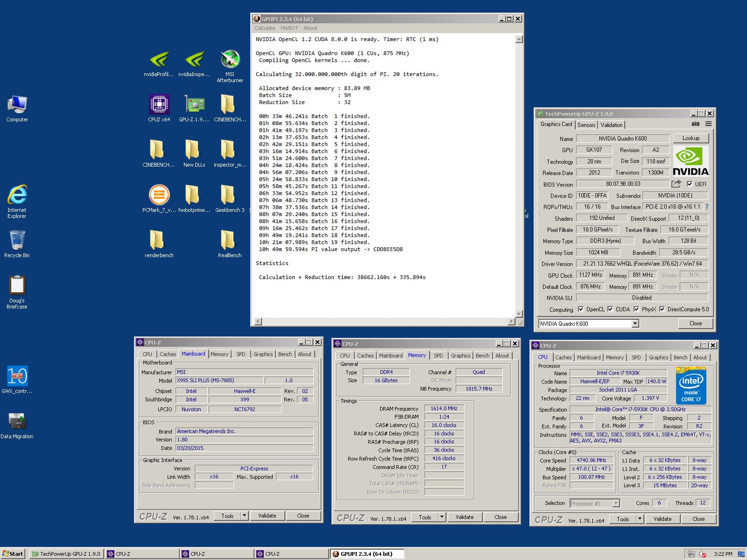Switch to GPUPI 2.3.4 taskbar item
The height and width of the screenshot is (560, 747).
367,554
